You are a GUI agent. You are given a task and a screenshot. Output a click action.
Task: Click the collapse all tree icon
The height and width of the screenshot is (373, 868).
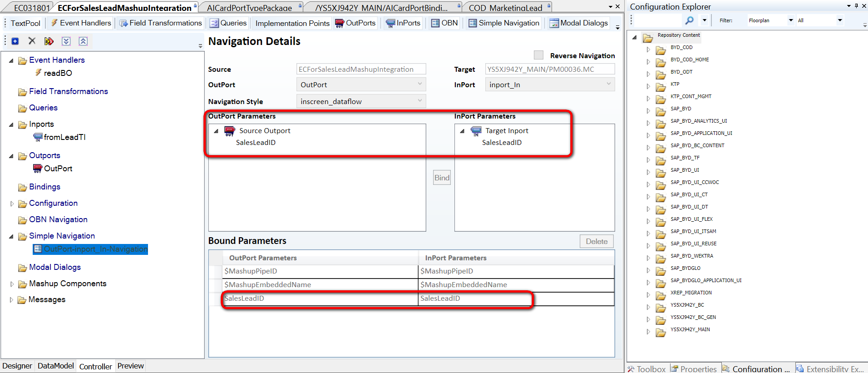point(83,41)
